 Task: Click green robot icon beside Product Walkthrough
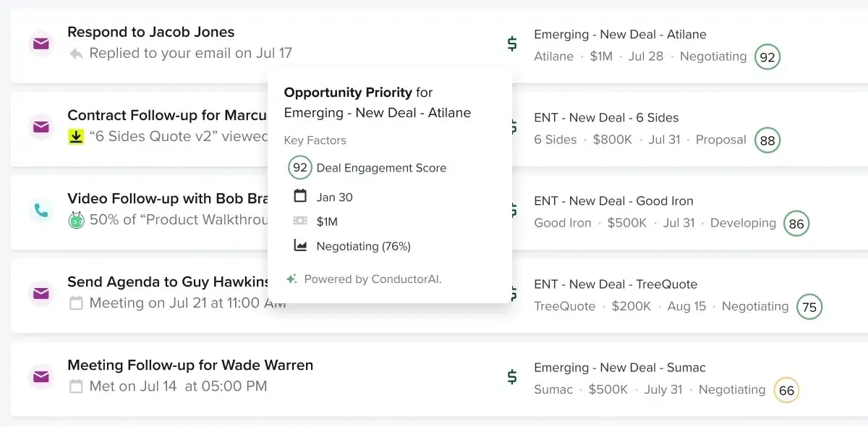coord(76,220)
